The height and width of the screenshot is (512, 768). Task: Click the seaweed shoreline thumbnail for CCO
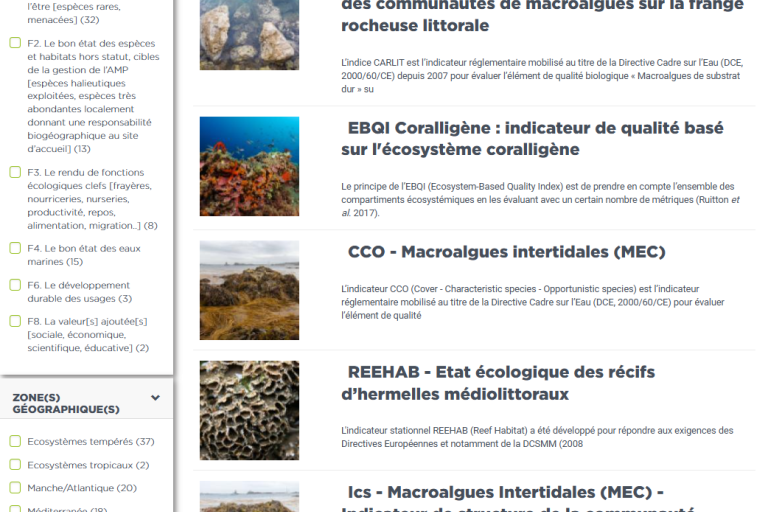click(x=249, y=290)
